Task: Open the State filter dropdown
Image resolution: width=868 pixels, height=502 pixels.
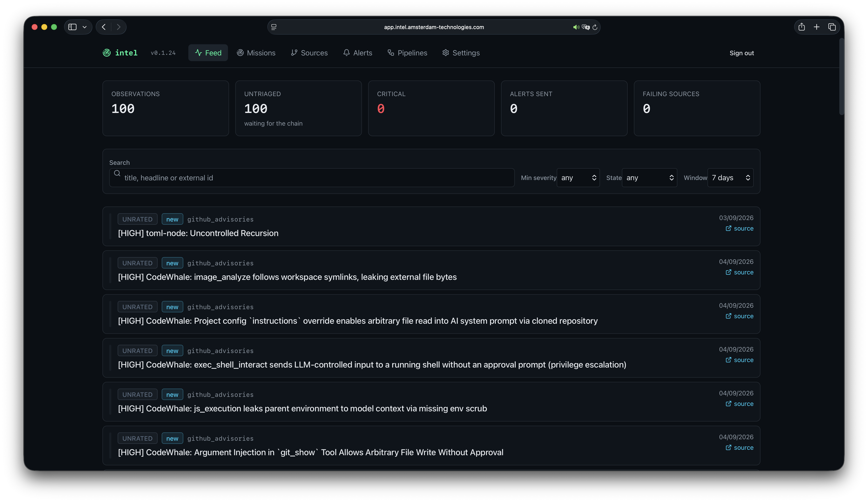Action: (x=649, y=178)
